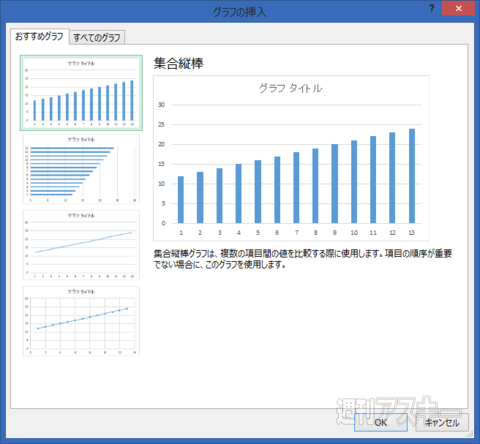Select the scatter chart thumbnail with markers
480x444 pixels.
pyautogui.click(x=81, y=321)
